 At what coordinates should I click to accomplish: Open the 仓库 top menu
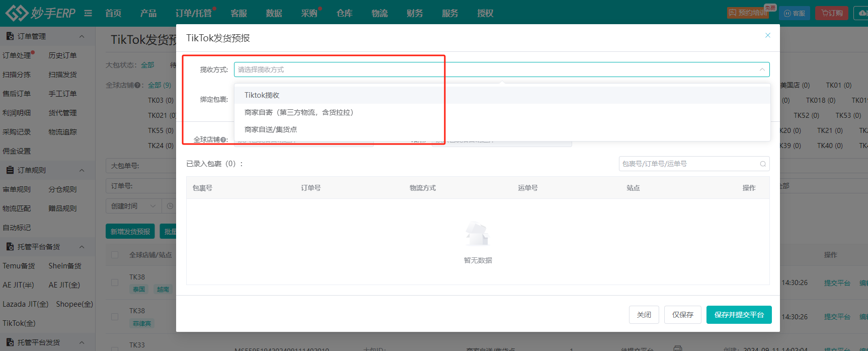(345, 13)
